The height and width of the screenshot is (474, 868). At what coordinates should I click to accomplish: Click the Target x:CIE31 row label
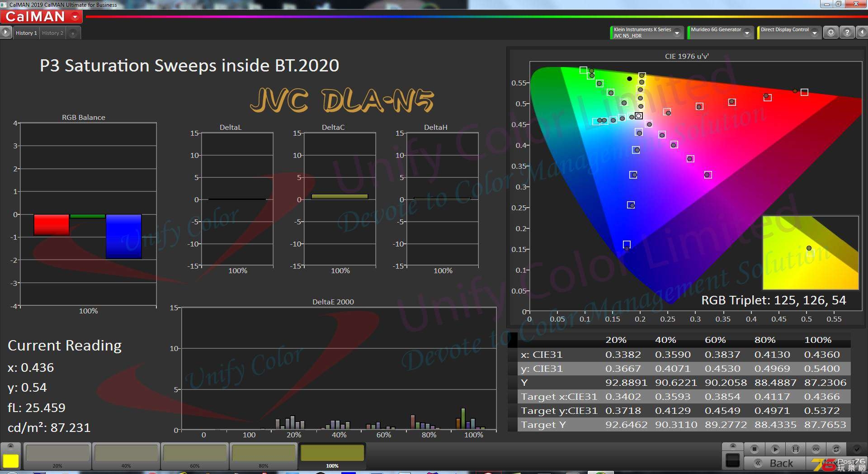(x=559, y=397)
